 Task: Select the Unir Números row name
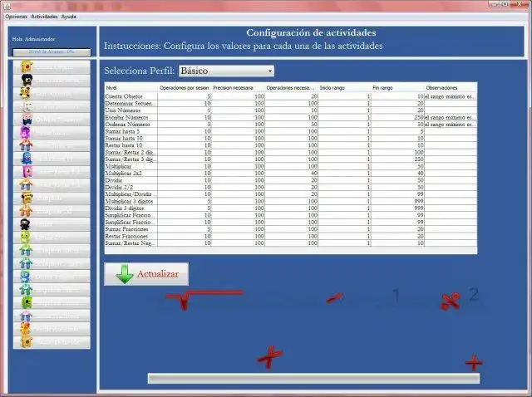coord(131,110)
